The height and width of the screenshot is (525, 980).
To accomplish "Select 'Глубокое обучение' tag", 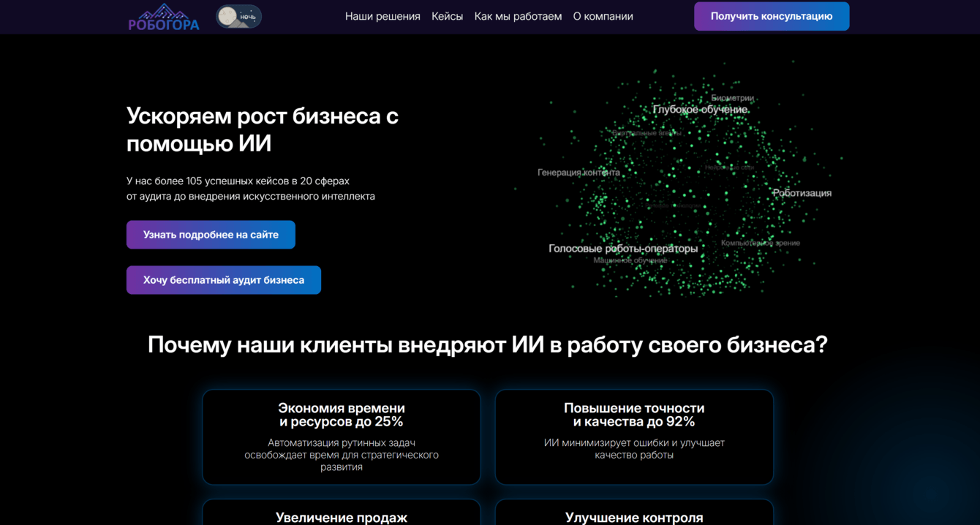I will click(700, 109).
